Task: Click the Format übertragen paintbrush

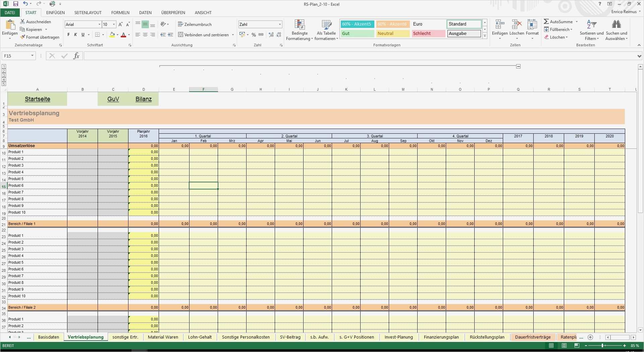Action: pyautogui.click(x=23, y=37)
